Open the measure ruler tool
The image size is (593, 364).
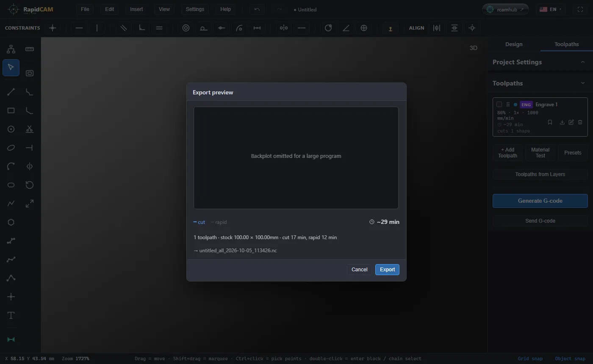(30, 49)
